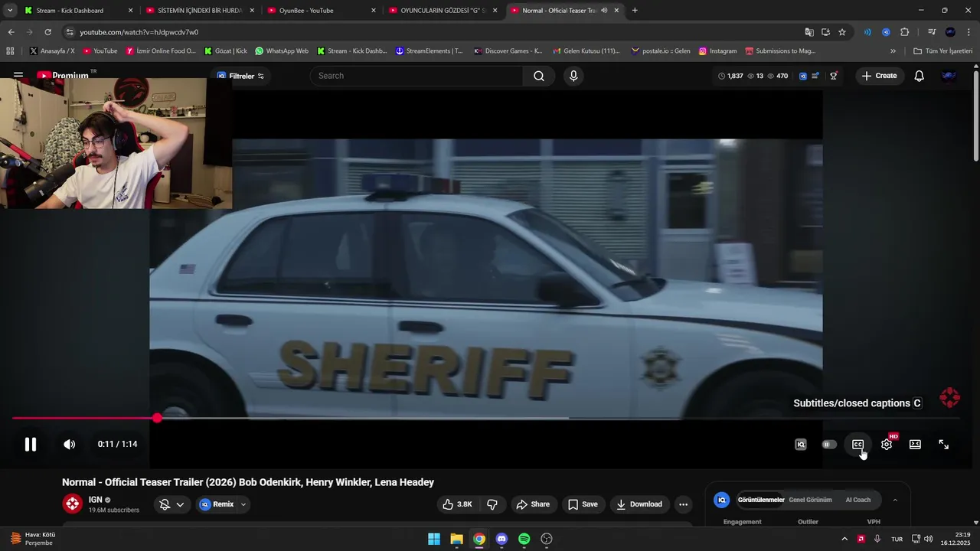Switch to theater mode
The height and width of the screenshot is (551, 980).
tap(915, 444)
